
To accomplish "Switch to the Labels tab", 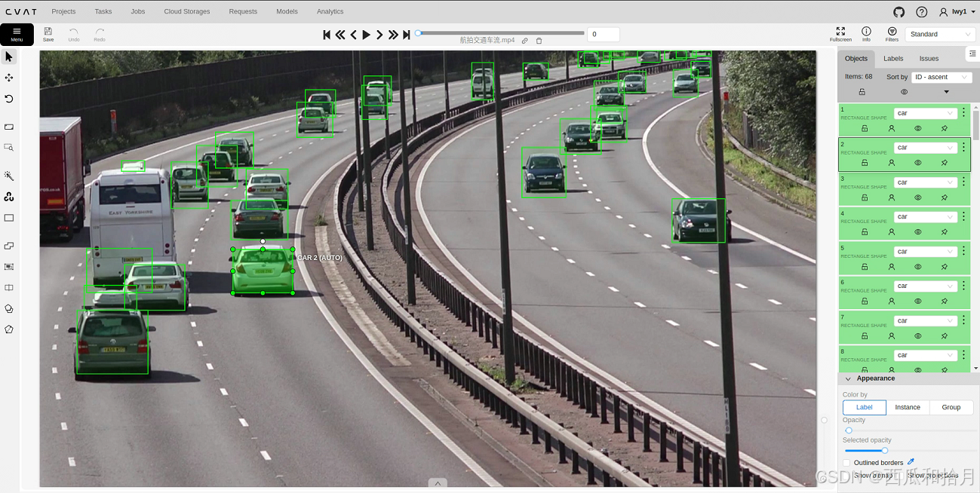I will tap(893, 58).
